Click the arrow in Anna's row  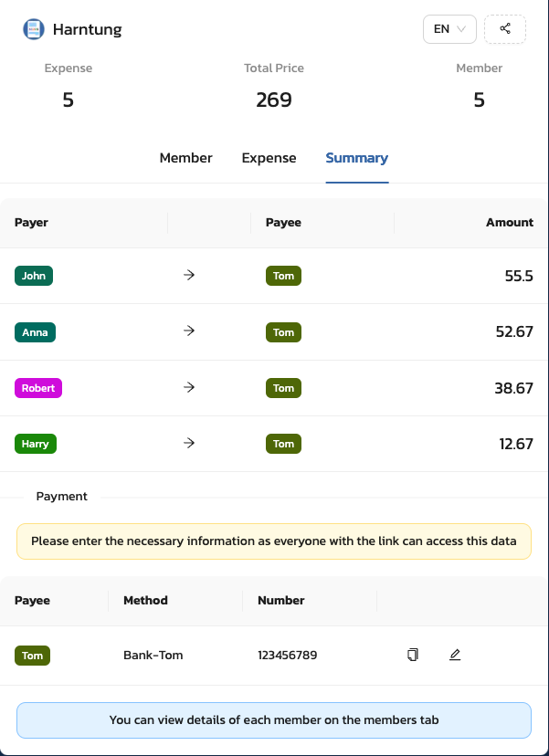point(189,331)
